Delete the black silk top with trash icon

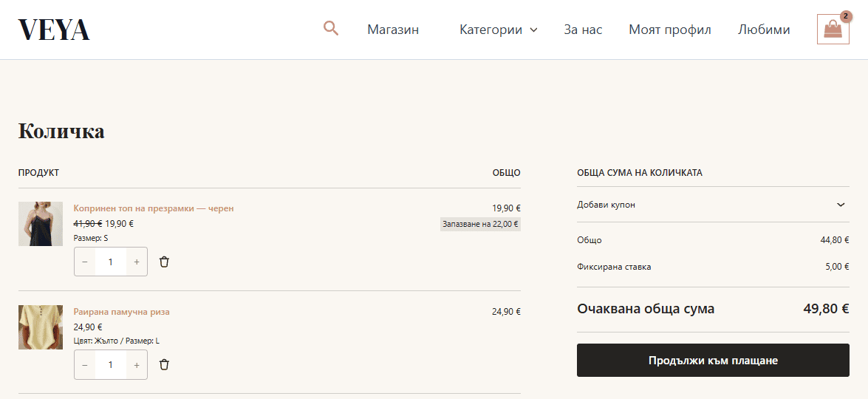tap(164, 262)
